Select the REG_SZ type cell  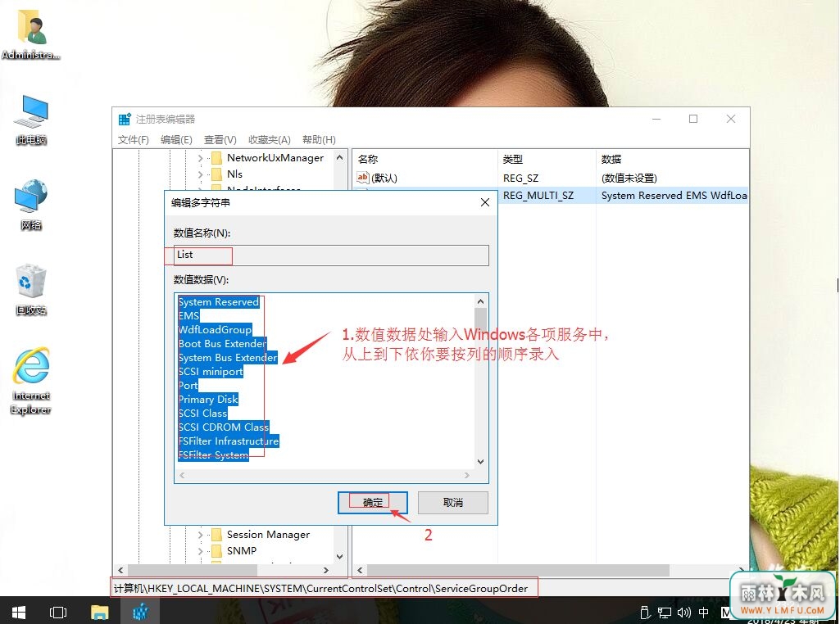(520, 179)
